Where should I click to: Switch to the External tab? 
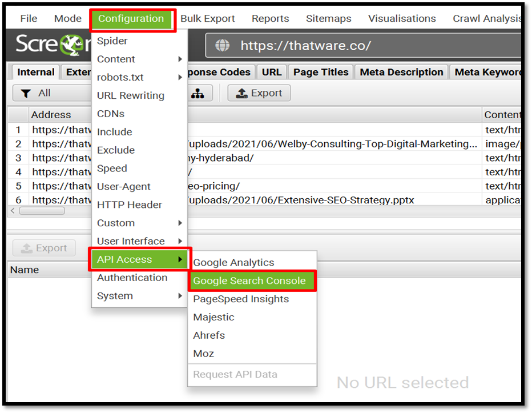78,72
